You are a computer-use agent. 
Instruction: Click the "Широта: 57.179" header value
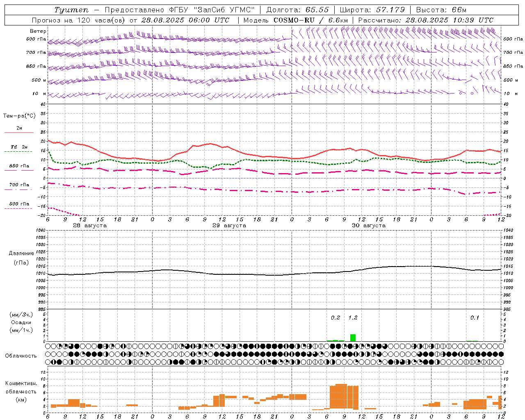coord(372,10)
